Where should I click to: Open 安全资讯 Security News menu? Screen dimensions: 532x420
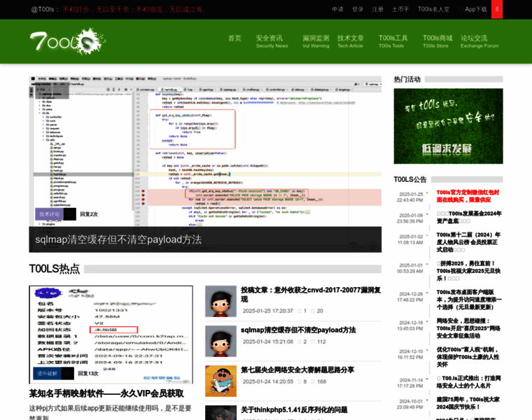[272, 41]
